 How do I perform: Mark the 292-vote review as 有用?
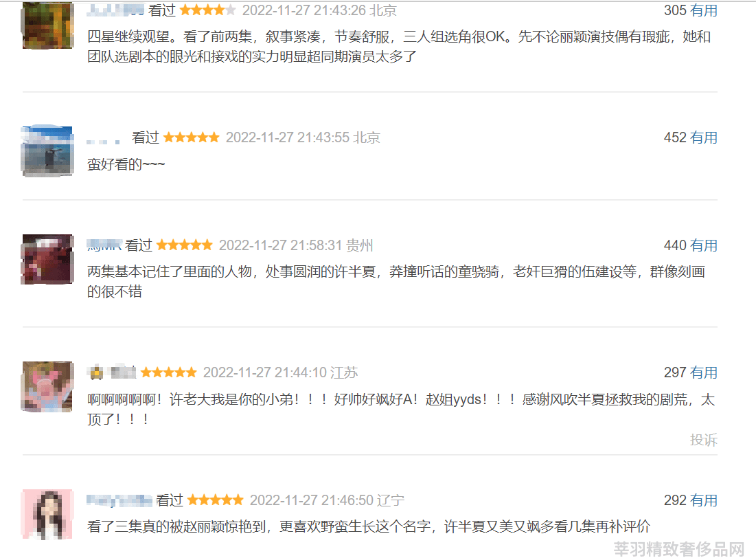[703, 500]
